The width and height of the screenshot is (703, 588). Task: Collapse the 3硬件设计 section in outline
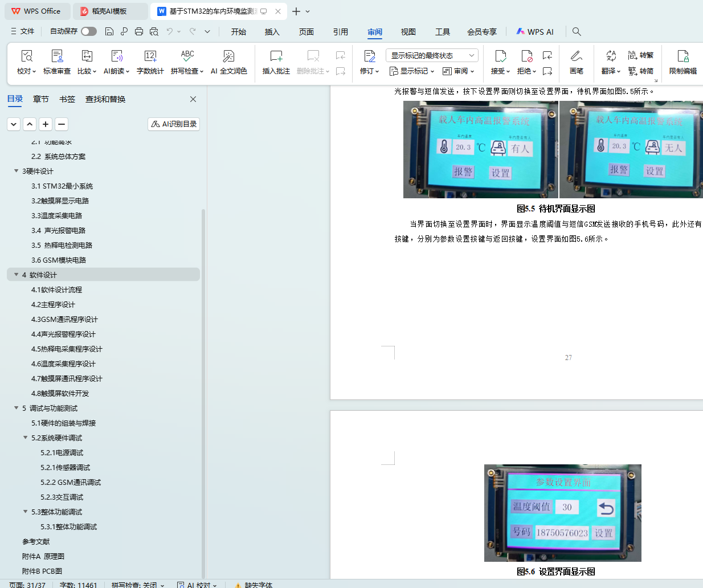coord(16,171)
